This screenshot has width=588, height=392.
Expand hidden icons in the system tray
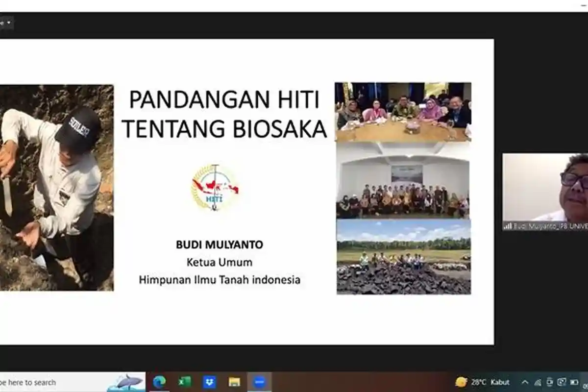click(525, 382)
